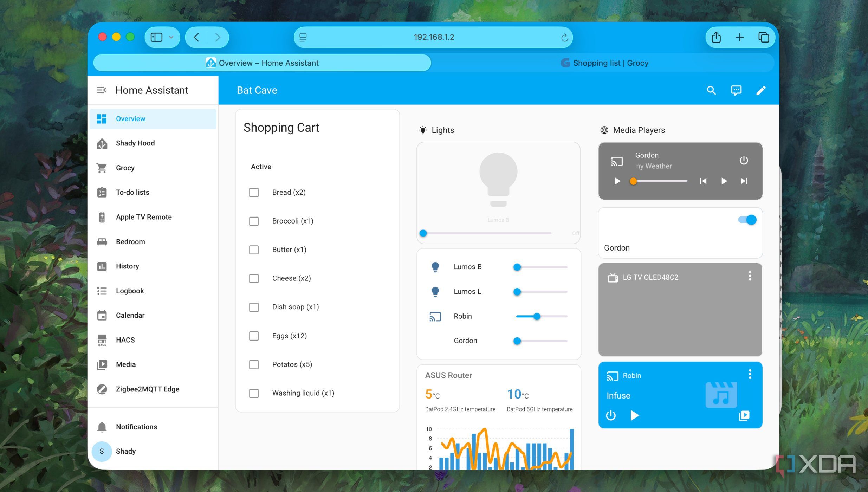Go back with Safari back arrow

click(196, 37)
